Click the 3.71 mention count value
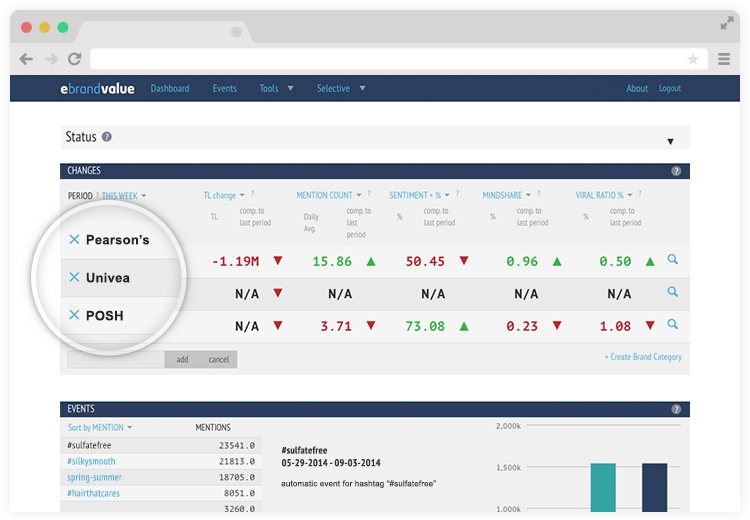The height and width of the screenshot is (520, 750). pyautogui.click(x=336, y=326)
